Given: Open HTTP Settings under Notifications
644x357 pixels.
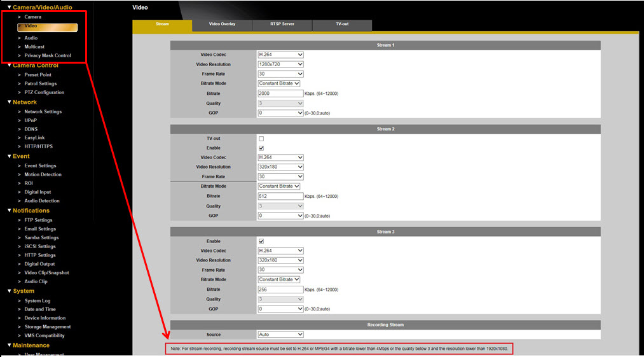Looking at the screenshot, I should point(39,255).
